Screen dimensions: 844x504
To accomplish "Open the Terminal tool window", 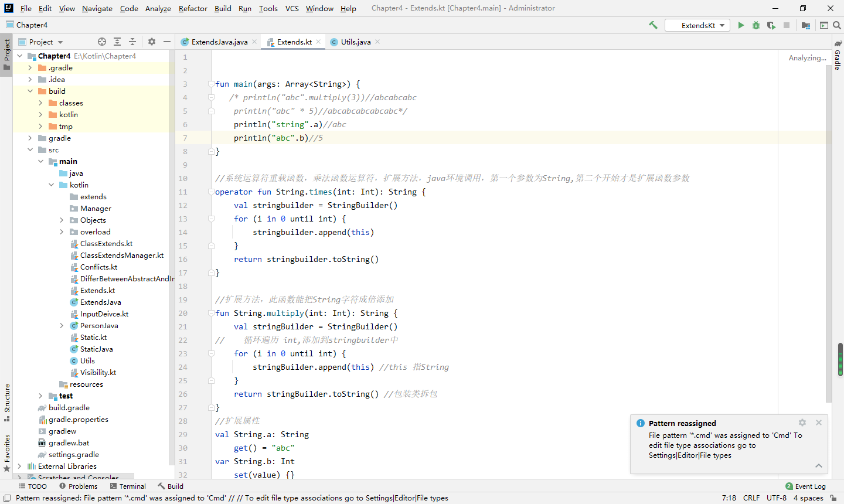I will (128, 486).
